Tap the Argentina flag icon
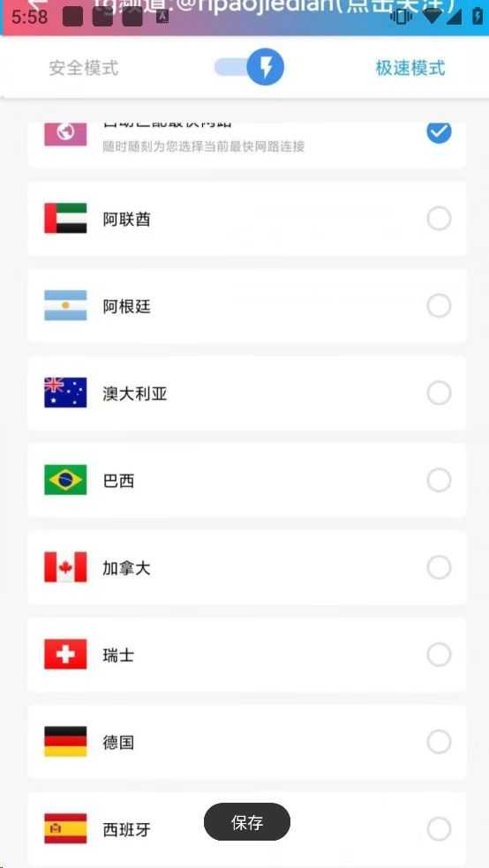The height and width of the screenshot is (868, 489). tap(65, 305)
